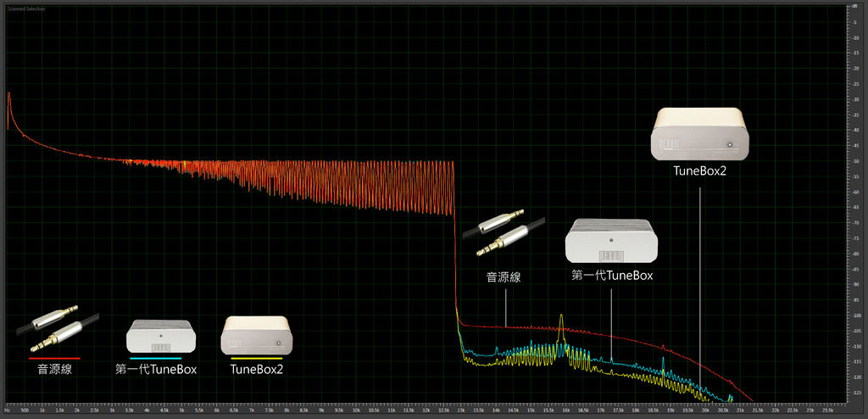The image size is (868, 419).
Task: Click the red legend line above 音源線
Action: pyautogui.click(x=54, y=359)
